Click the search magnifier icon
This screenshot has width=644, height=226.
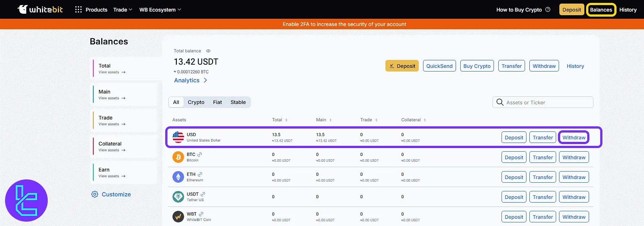(500, 102)
